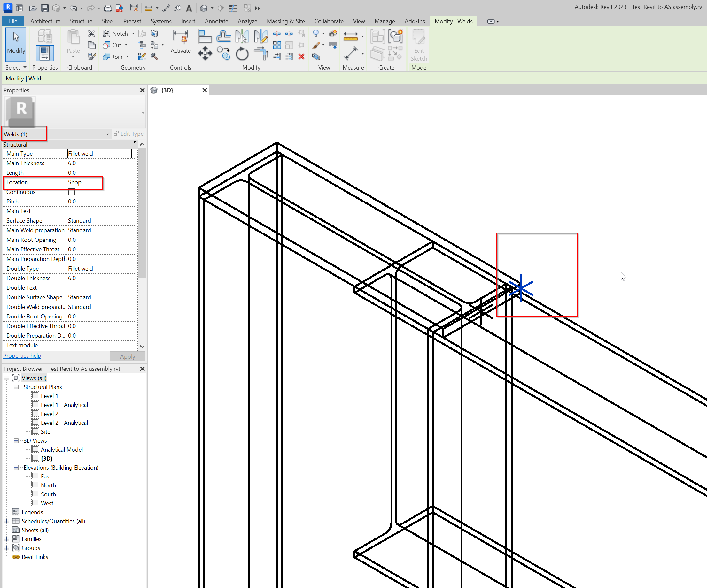Select the Pin tool in Modify panel
This screenshot has height=588, width=707.
click(302, 45)
